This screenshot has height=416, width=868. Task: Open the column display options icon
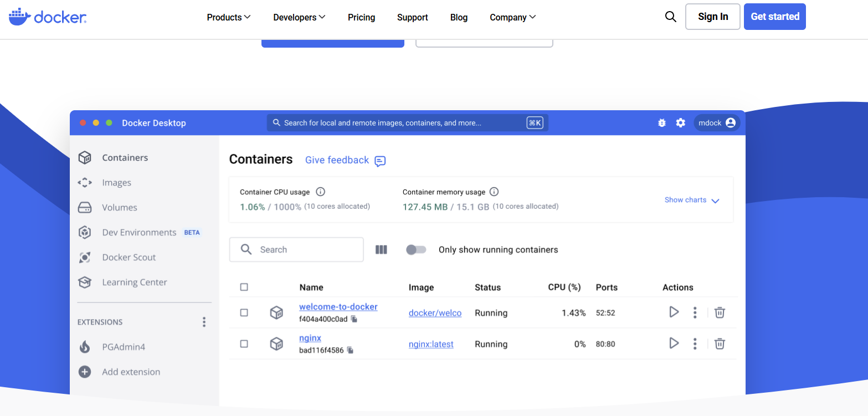tap(381, 250)
